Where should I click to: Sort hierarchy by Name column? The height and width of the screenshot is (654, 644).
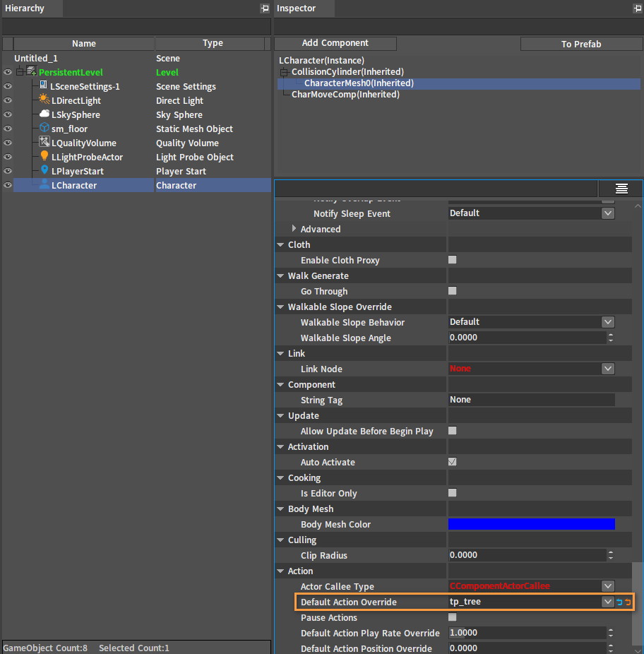(84, 43)
